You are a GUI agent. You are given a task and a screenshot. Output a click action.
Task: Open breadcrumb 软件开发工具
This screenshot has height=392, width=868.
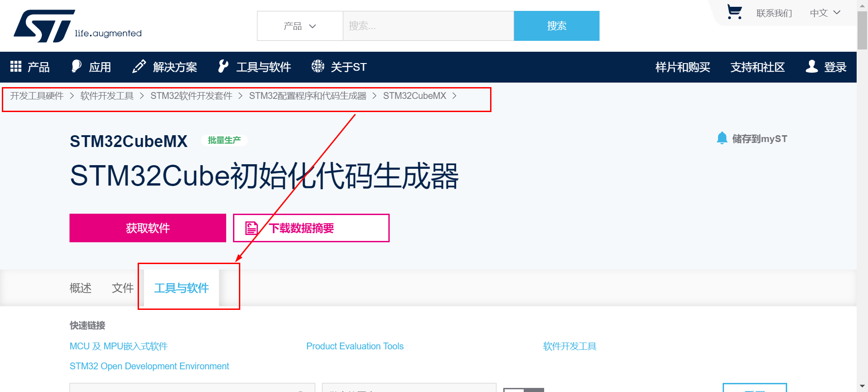point(107,96)
